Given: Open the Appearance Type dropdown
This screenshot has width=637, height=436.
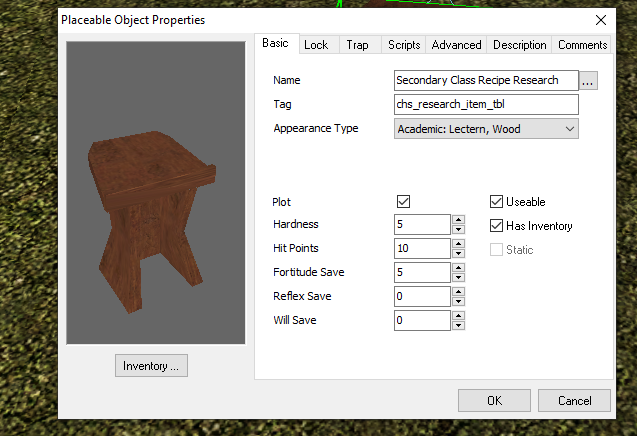Looking at the screenshot, I should click(486, 129).
